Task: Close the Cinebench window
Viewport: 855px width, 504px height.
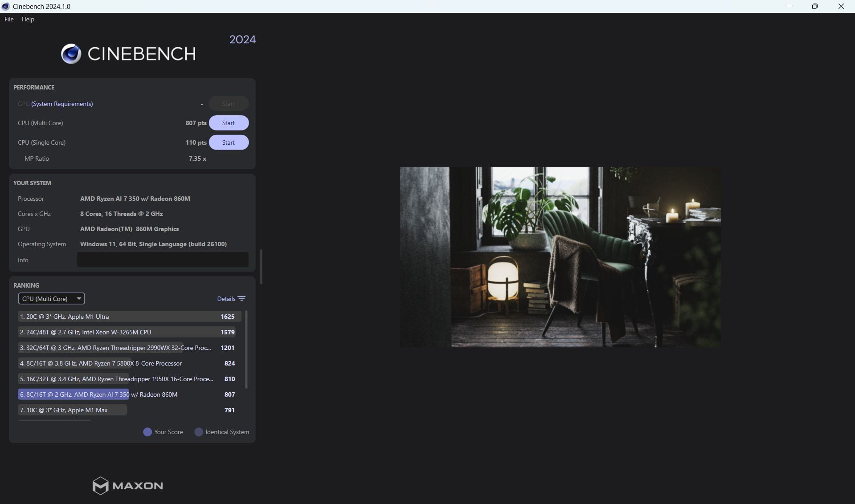Action: coord(841,6)
